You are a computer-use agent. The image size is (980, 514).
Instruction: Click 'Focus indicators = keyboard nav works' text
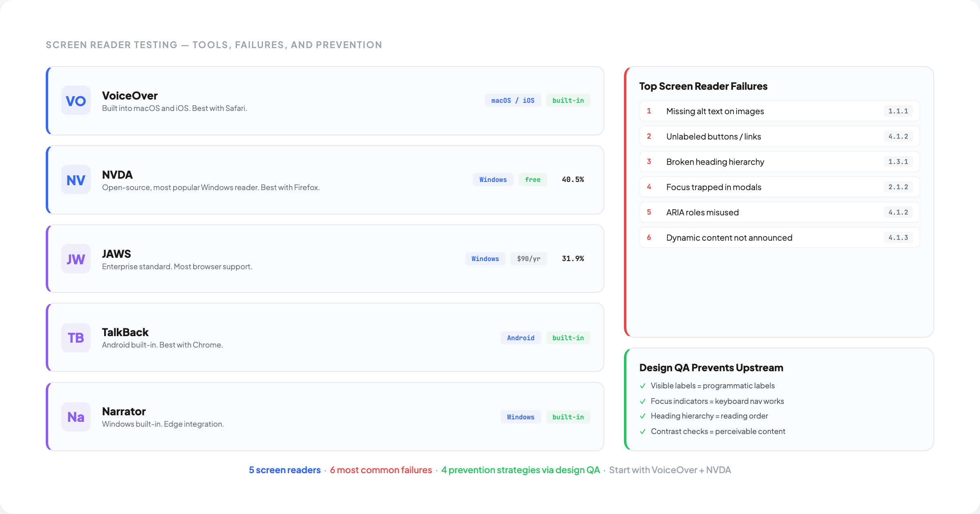tap(717, 401)
